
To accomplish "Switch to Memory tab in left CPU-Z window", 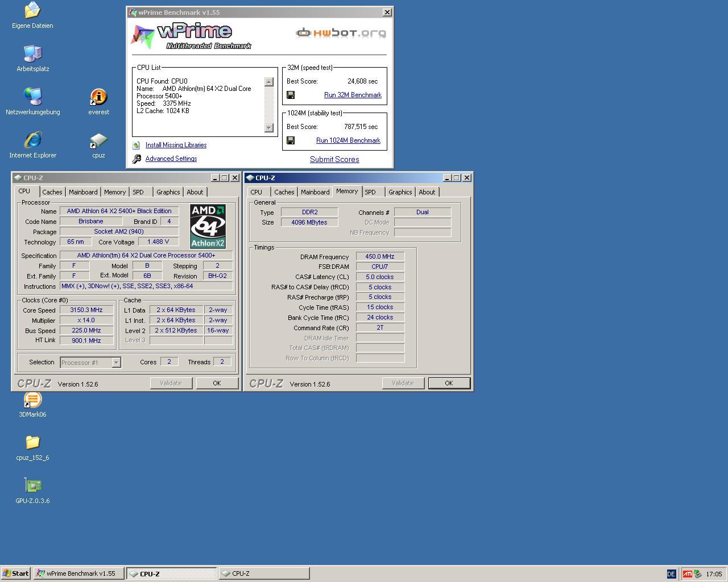I will click(115, 192).
